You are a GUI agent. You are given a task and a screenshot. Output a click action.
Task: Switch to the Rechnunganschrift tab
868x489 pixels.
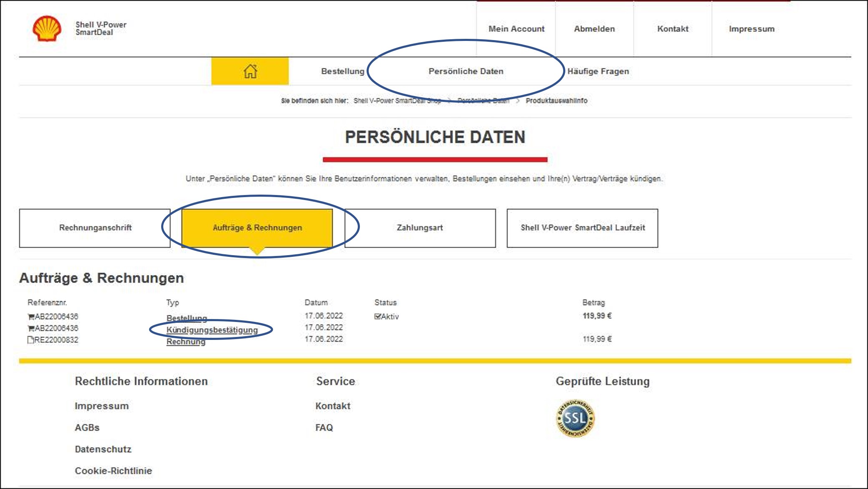tap(95, 228)
